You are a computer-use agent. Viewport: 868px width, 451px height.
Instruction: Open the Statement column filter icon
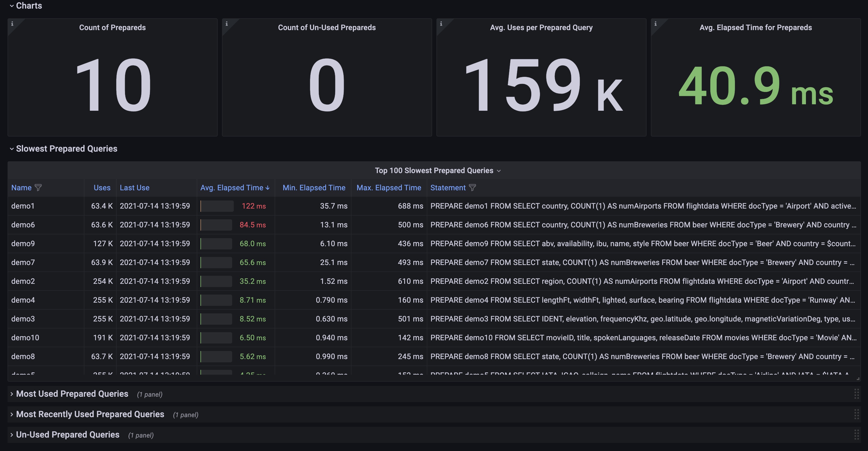tap(472, 188)
